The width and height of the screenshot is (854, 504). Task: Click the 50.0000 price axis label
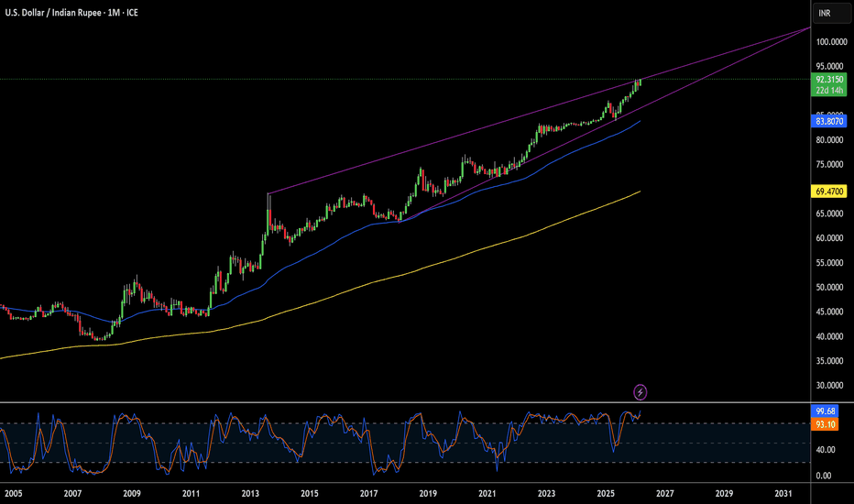click(829, 287)
